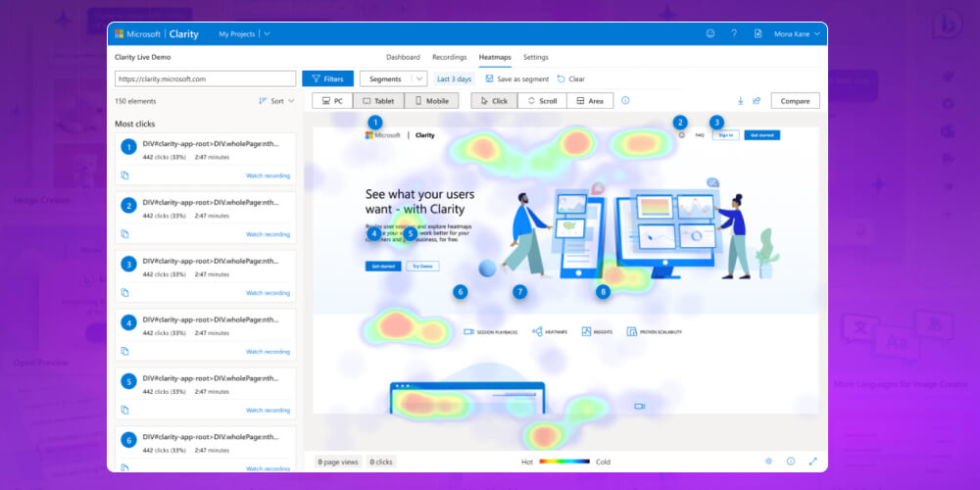Switch device view to Mobile
Viewport: 980px width, 490px height.
pyautogui.click(x=431, y=100)
